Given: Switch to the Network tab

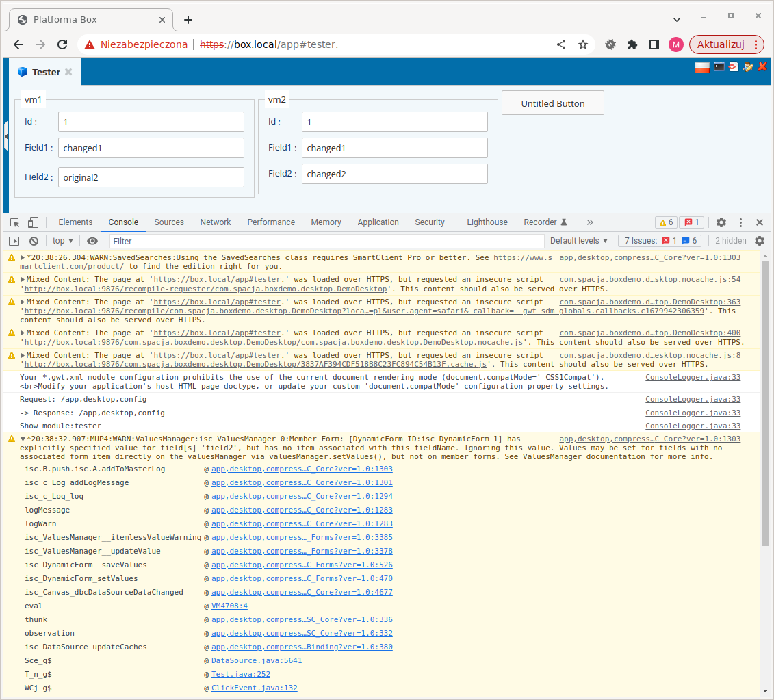Looking at the screenshot, I should (216, 222).
